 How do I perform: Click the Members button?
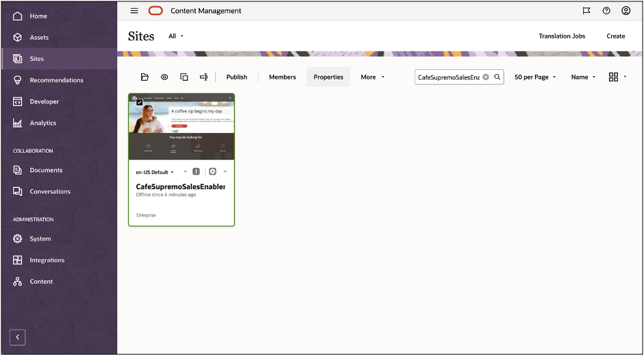[x=282, y=77]
